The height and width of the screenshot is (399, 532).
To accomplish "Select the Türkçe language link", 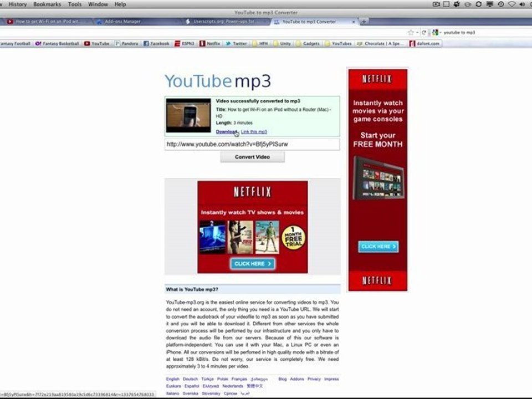I will pyautogui.click(x=208, y=379).
